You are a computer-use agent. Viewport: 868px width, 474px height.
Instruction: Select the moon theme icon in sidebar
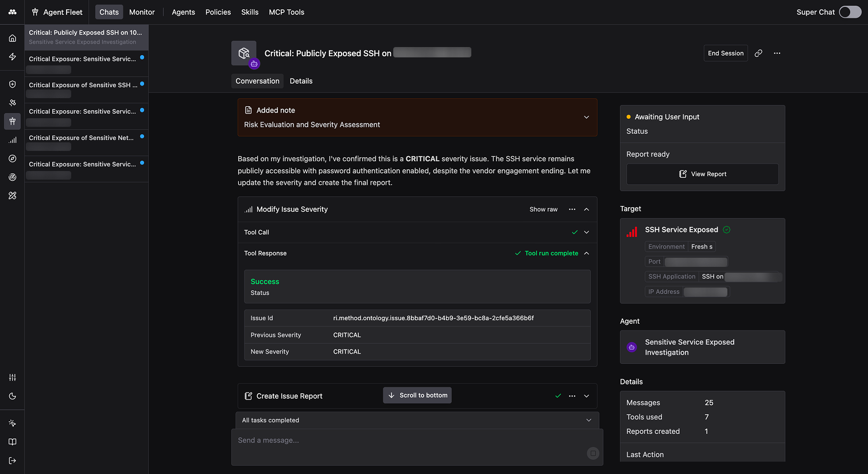[x=12, y=396]
